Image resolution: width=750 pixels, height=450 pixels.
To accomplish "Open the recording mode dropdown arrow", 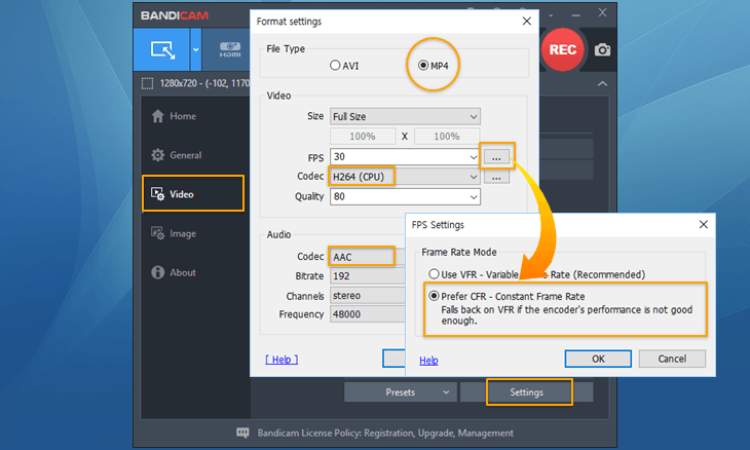I will click(196, 50).
